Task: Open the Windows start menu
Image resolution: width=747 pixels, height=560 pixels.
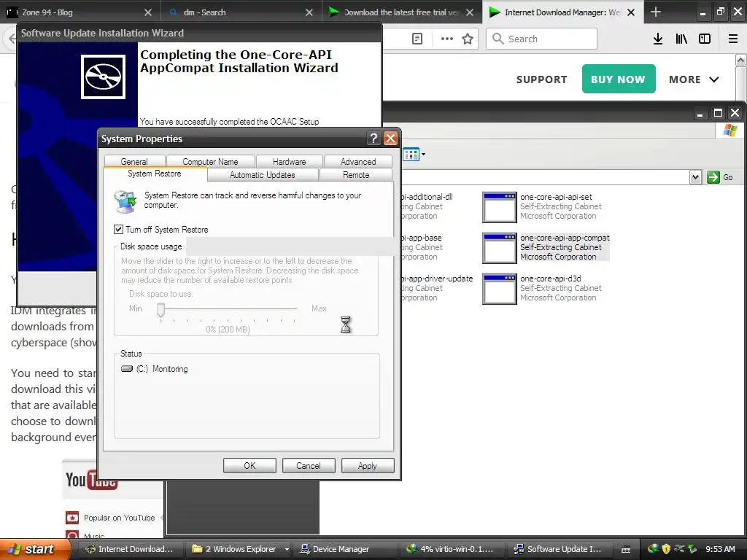Action: pyautogui.click(x=34, y=549)
